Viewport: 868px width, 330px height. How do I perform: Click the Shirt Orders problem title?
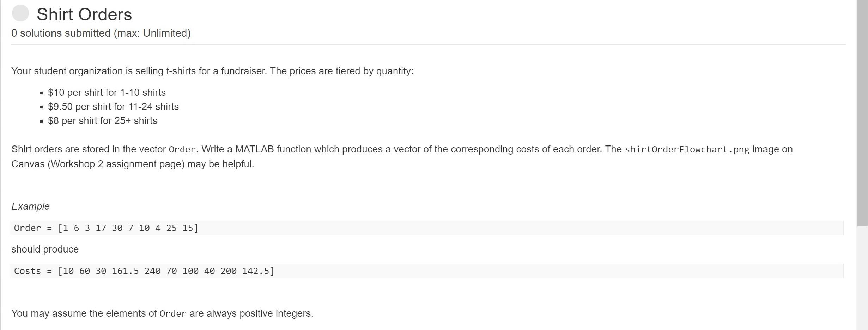pos(84,14)
